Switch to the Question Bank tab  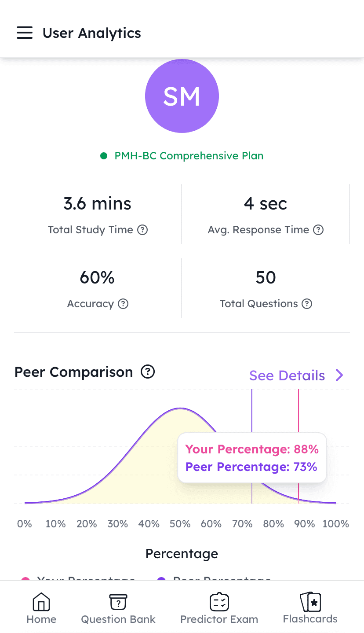coord(118,619)
